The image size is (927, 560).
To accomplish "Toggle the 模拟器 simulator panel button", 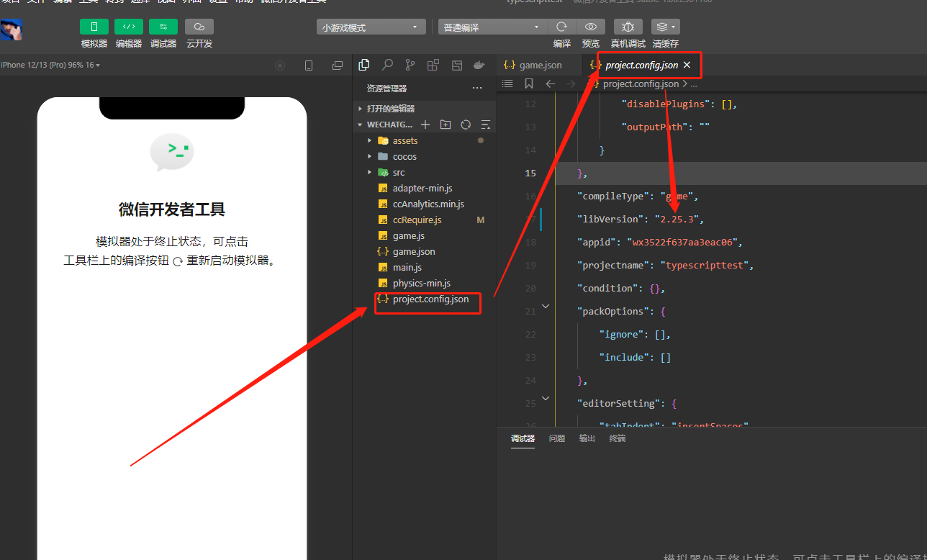I will (94, 27).
